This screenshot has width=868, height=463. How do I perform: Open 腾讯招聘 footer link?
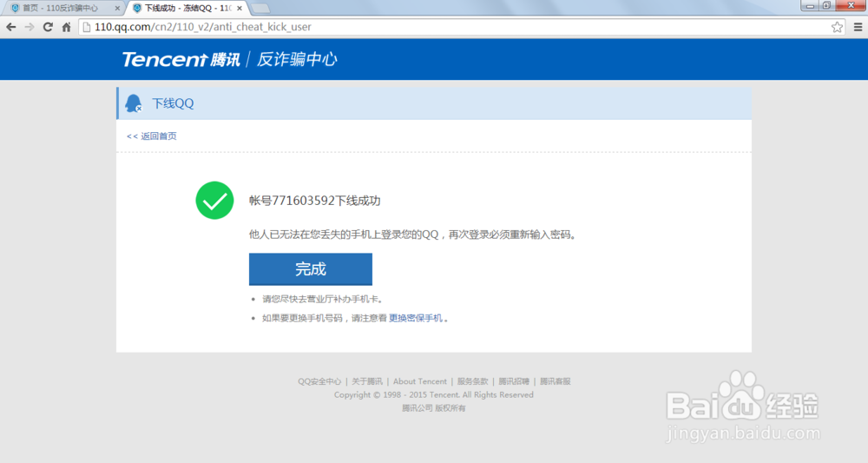514,381
